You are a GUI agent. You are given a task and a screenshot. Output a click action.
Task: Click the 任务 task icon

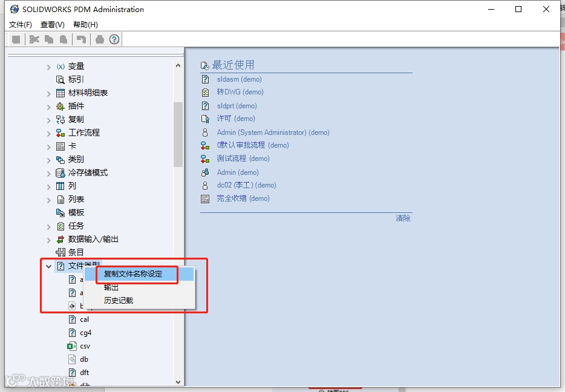coord(60,226)
